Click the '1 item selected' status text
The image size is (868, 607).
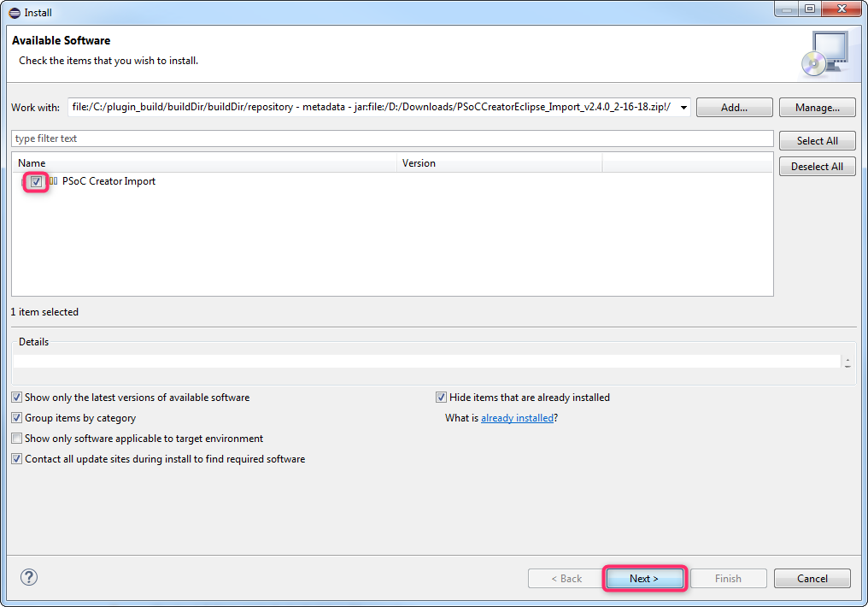coord(44,312)
